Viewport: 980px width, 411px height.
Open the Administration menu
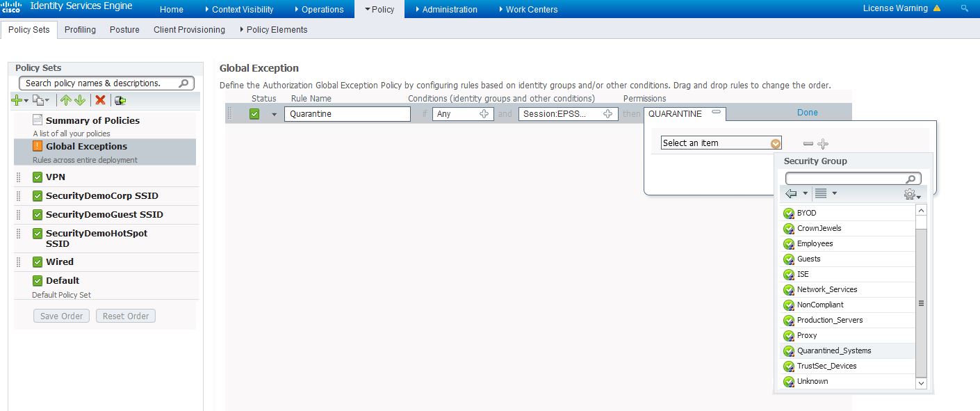coord(446,9)
